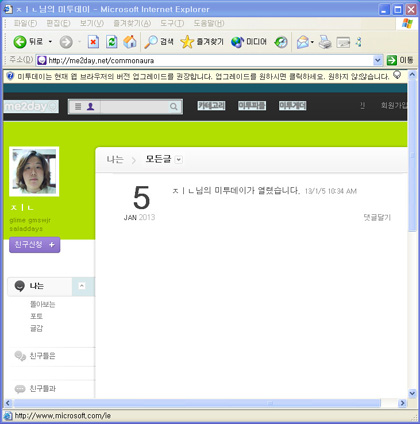
Task: Open the Home page icon
Action: click(130, 42)
